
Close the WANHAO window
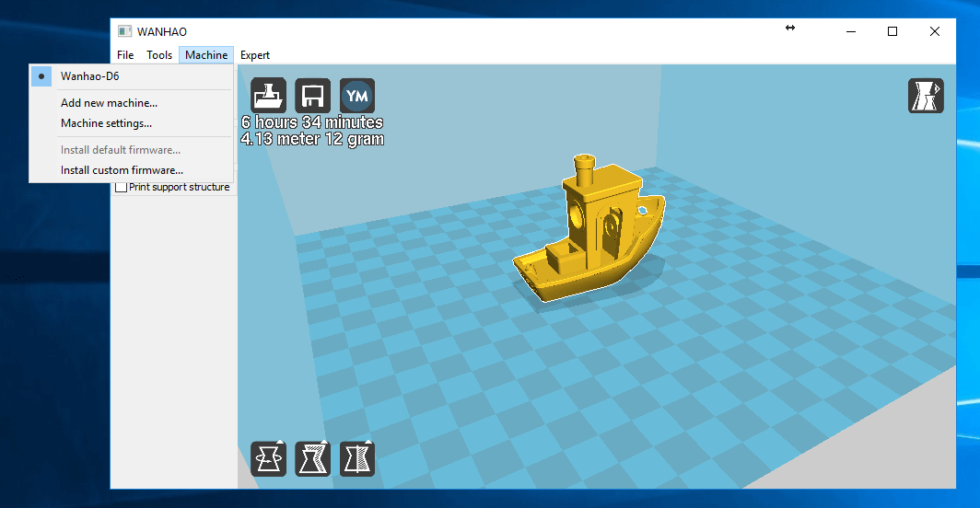pyautogui.click(x=934, y=31)
